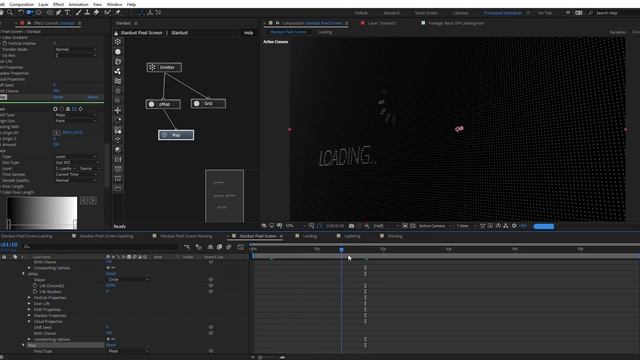The width and height of the screenshot is (640, 360).
Task: Open the Up Axis dropdown
Action: [x=76, y=55]
